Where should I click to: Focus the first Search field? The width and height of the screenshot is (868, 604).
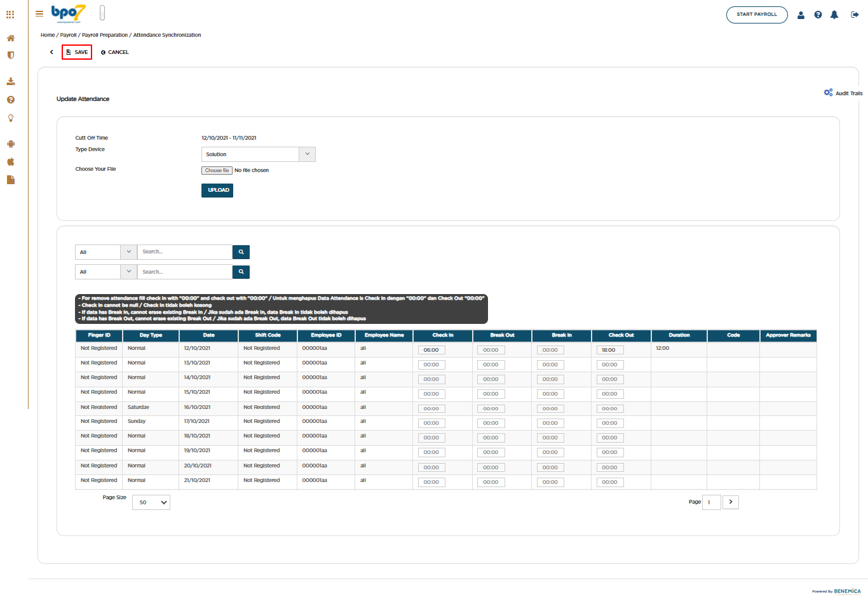tap(185, 252)
